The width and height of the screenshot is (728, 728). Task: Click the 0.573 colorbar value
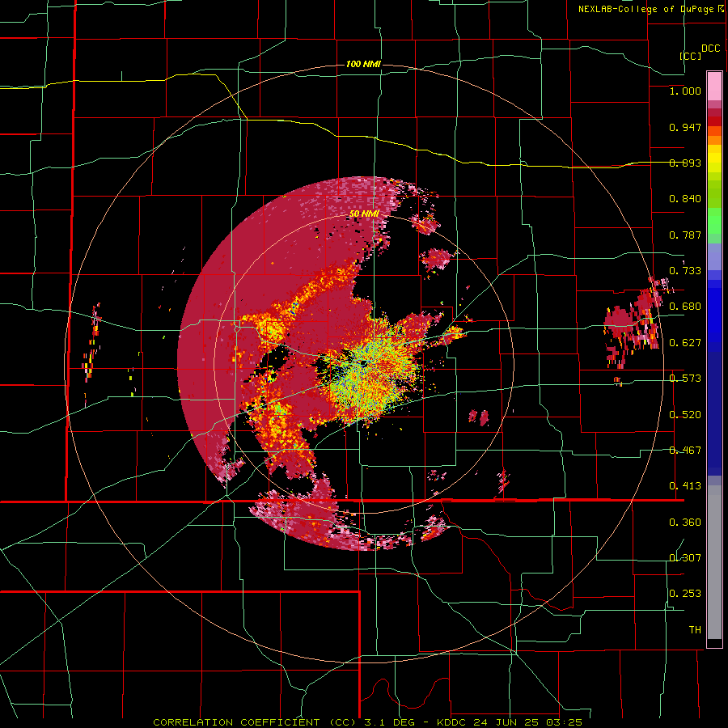click(685, 379)
